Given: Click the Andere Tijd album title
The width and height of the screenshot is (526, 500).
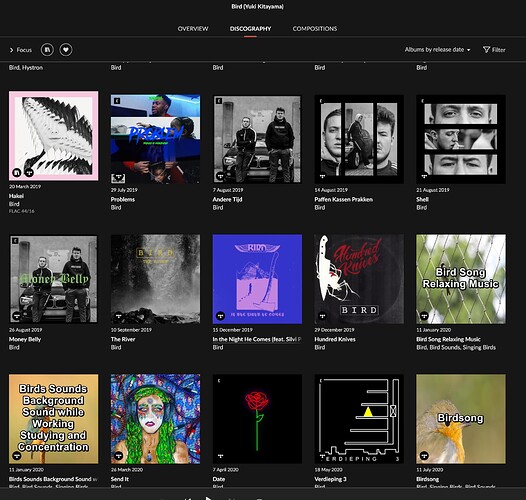Looking at the screenshot, I should [x=227, y=199].
